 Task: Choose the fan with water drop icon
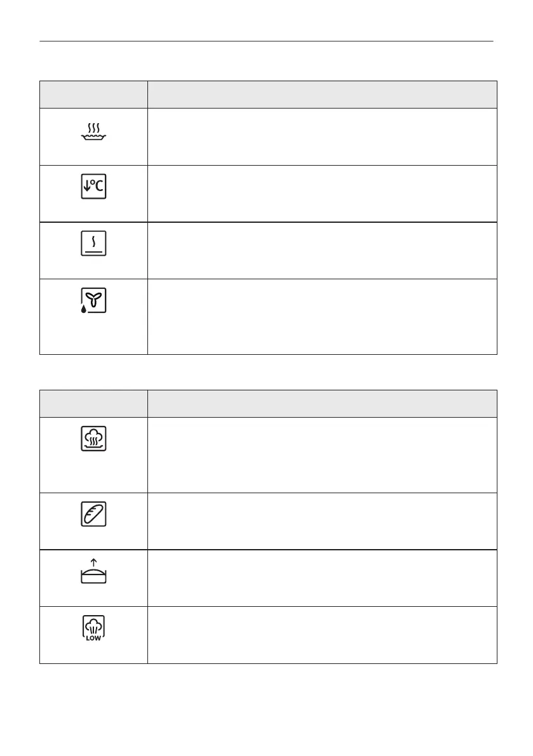(93, 300)
